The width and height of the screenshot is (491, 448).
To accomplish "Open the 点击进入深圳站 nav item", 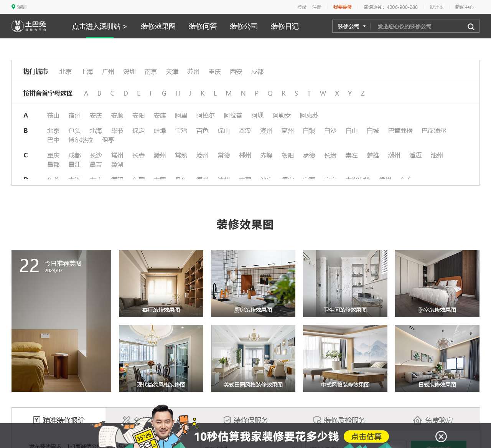I will tap(99, 26).
